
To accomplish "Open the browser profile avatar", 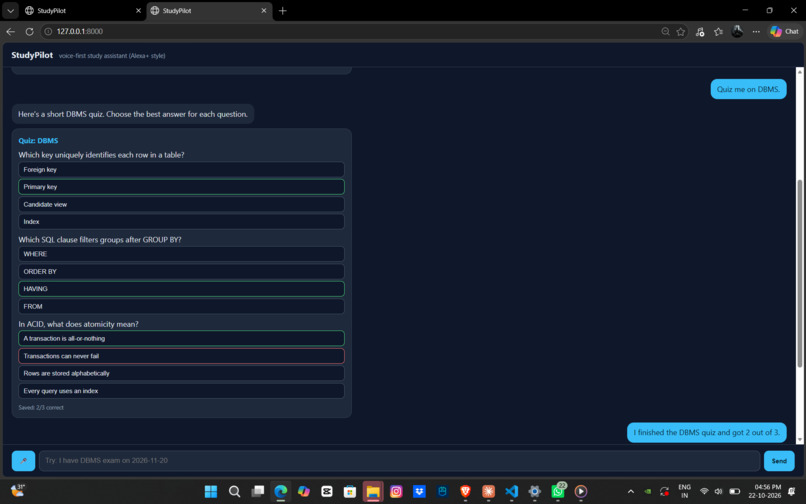I will click(x=737, y=31).
